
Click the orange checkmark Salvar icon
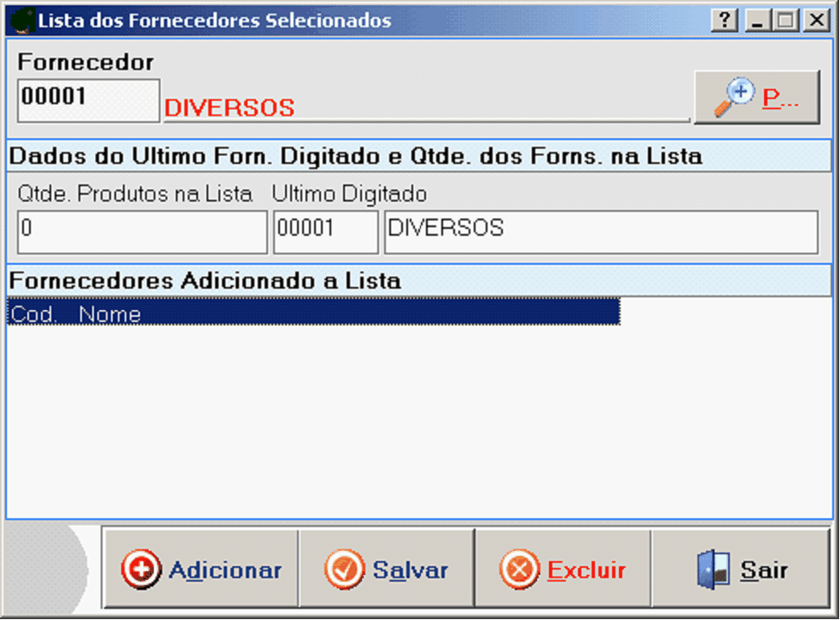[x=344, y=570]
